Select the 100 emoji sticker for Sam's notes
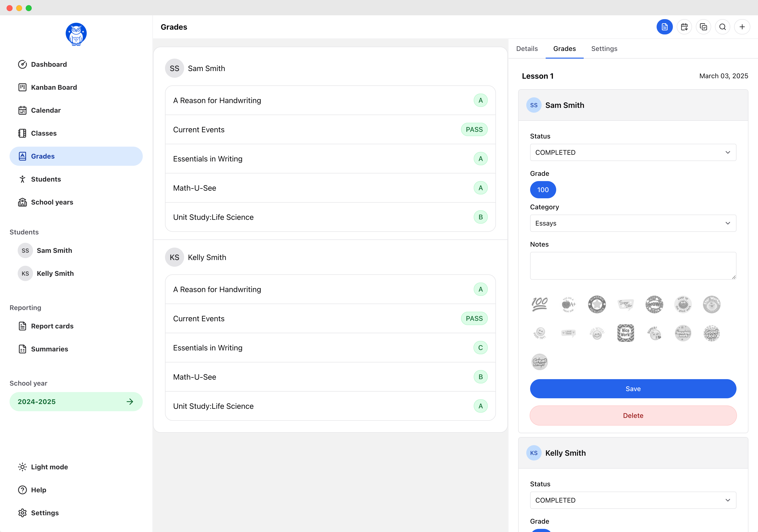 click(x=539, y=304)
